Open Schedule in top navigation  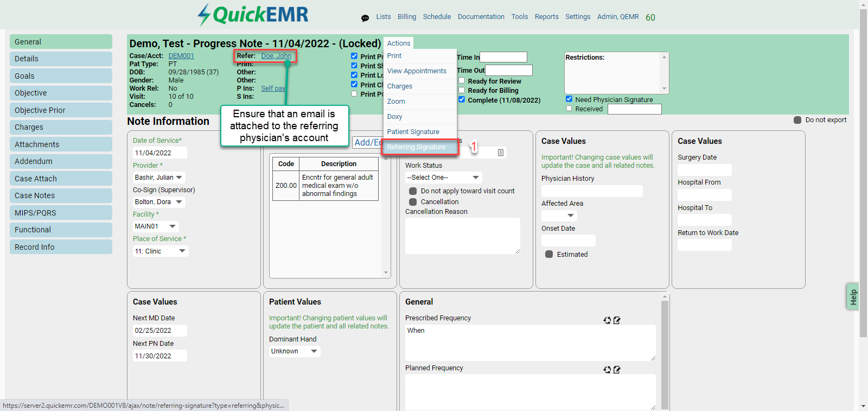click(x=437, y=17)
